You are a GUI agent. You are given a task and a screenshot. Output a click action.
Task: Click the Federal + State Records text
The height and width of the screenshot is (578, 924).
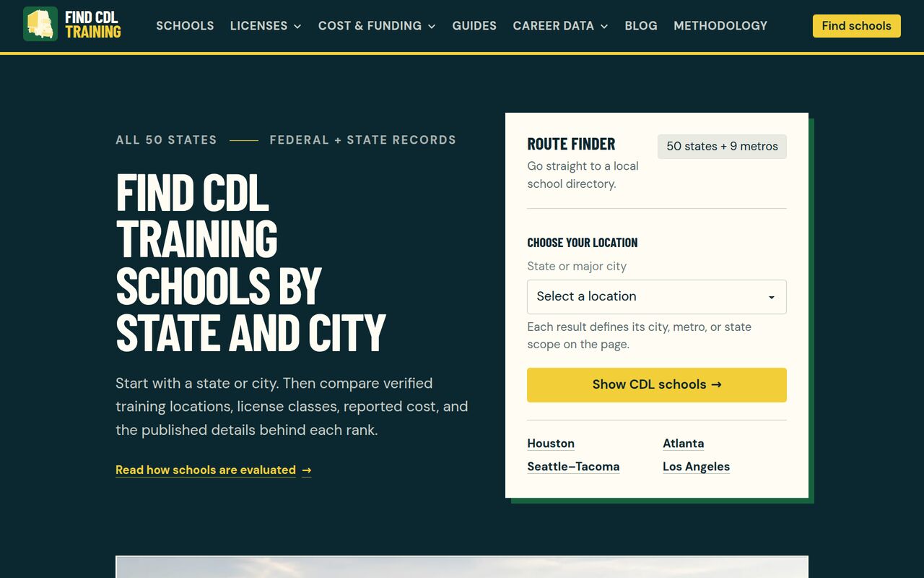[362, 140]
